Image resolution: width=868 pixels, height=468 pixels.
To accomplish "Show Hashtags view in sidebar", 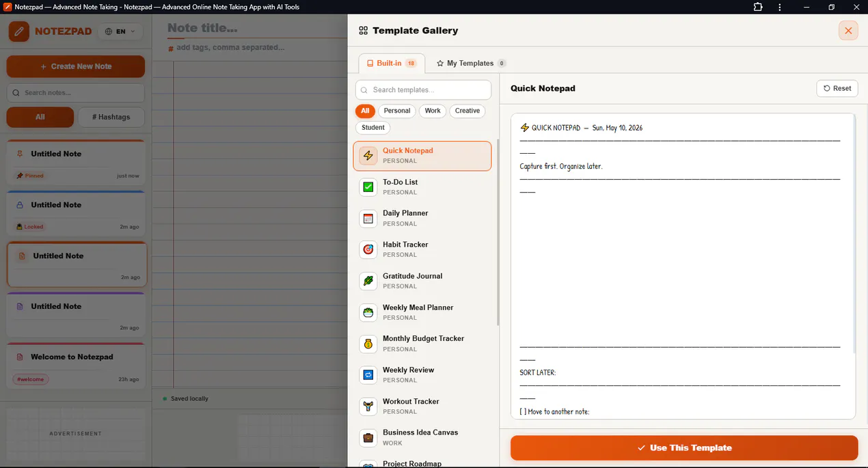I will click(111, 117).
